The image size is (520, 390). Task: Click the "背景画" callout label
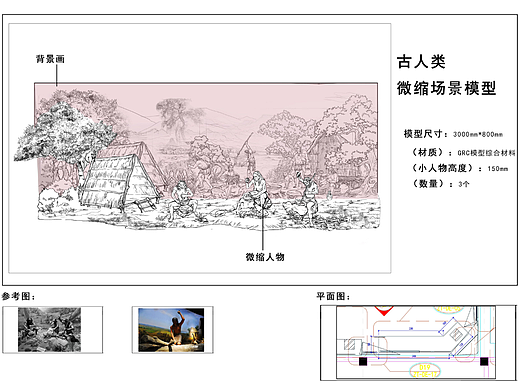[x=50, y=59]
